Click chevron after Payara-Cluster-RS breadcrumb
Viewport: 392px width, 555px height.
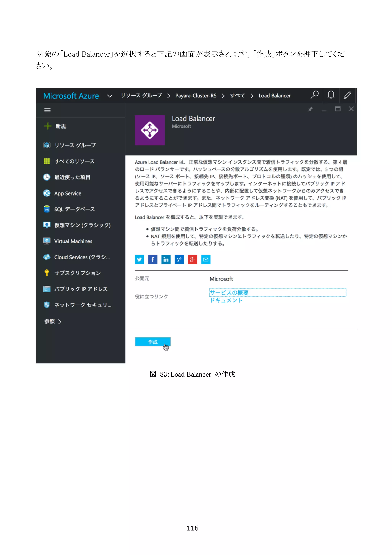pyautogui.click(x=223, y=96)
